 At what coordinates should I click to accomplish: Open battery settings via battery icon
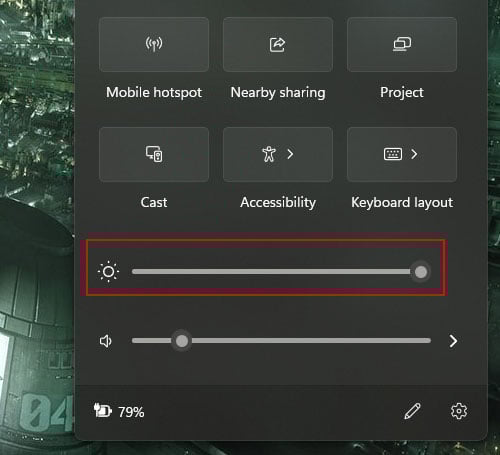point(102,410)
